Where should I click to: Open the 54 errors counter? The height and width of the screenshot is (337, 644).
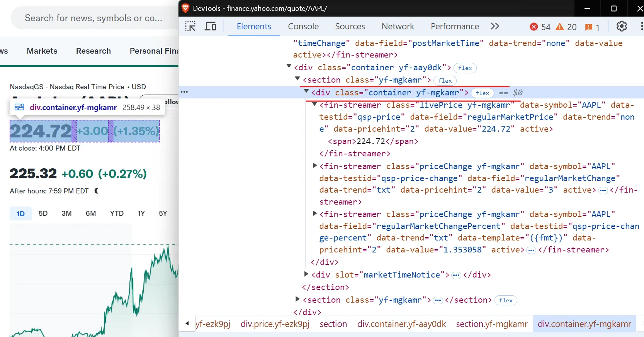click(x=540, y=27)
